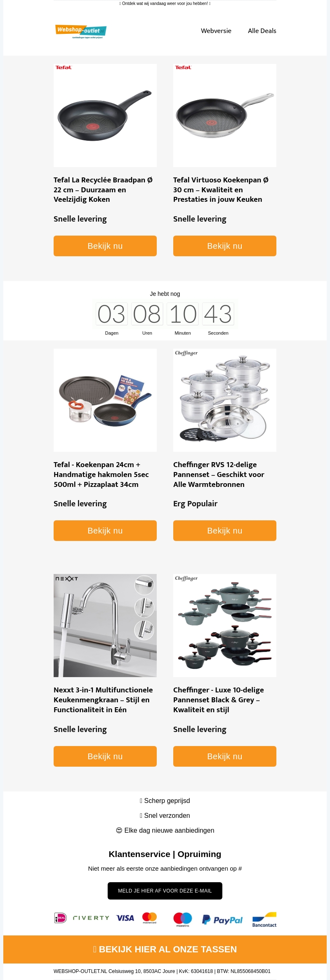Open the Cheffinger Luxe 10-delige Pannenset title
Screen dimensions: 330x980
[x=219, y=700]
